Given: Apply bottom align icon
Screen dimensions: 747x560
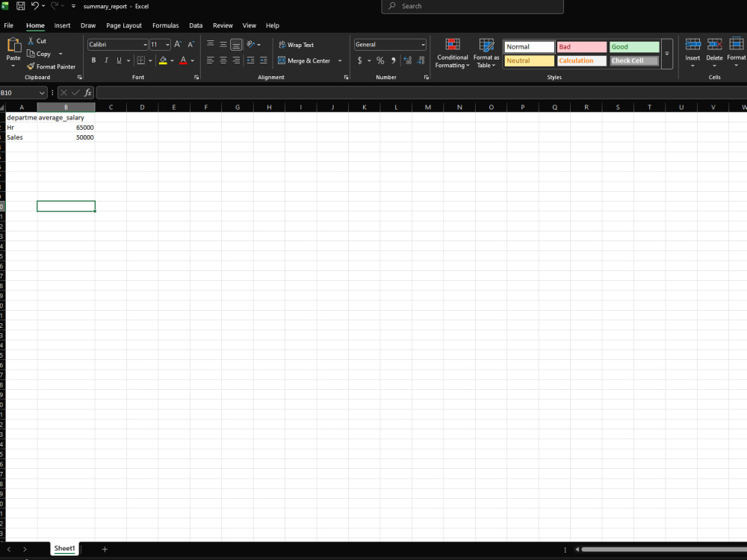Looking at the screenshot, I should (x=236, y=44).
